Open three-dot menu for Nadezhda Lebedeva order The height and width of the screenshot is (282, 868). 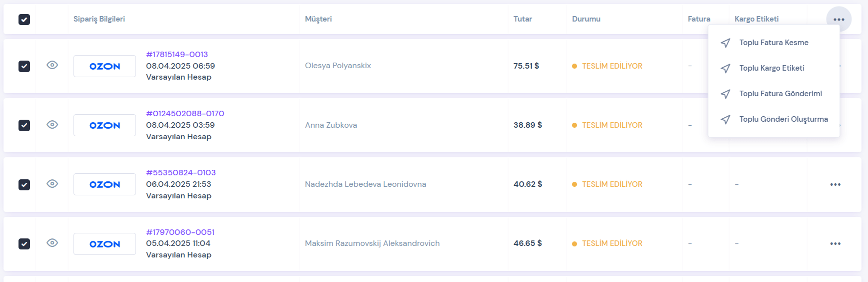tap(835, 185)
